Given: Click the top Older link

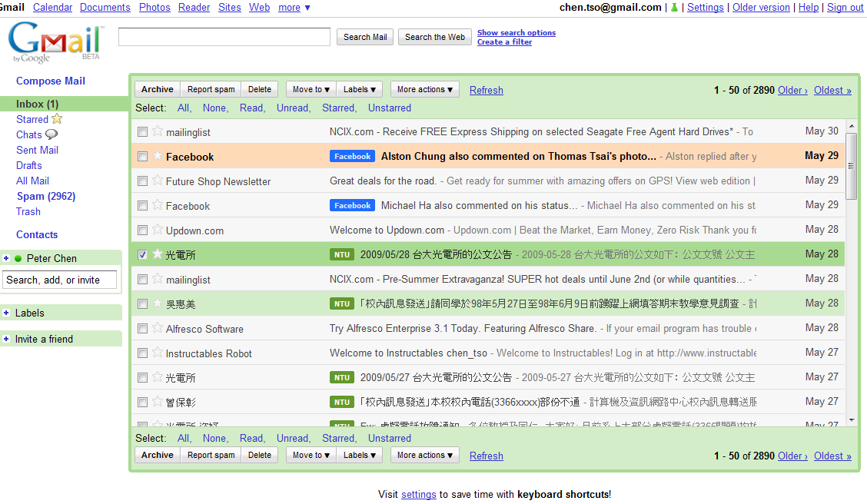Looking at the screenshot, I should [x=792, y=90].
